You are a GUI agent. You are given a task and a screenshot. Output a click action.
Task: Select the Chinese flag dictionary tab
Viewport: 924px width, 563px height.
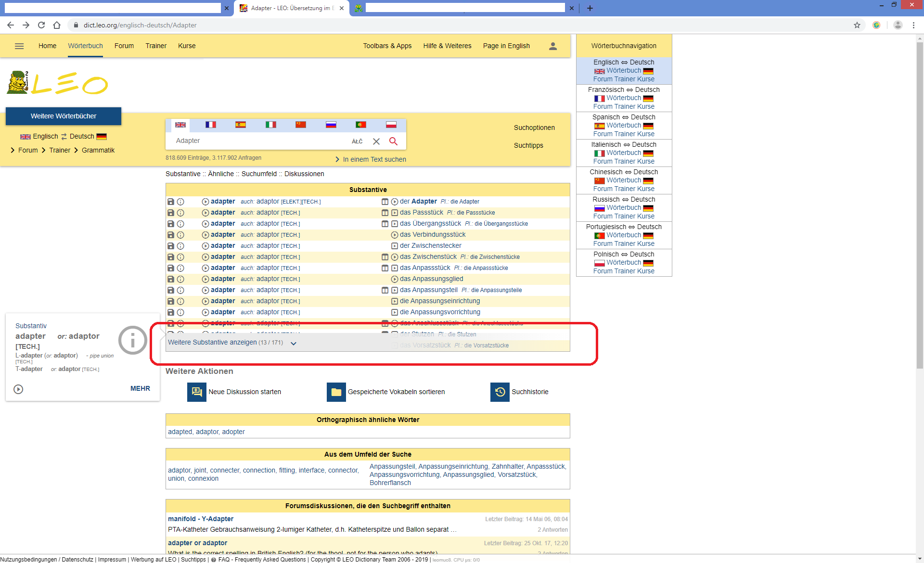301,125
